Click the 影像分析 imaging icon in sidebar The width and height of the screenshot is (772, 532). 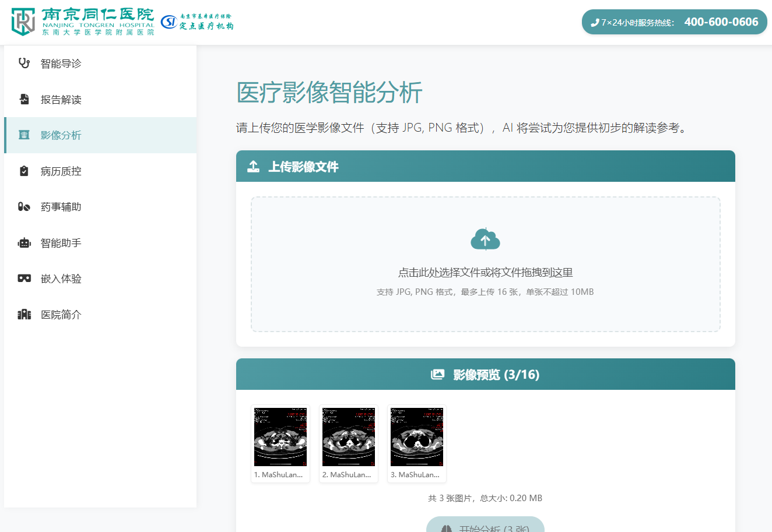click(24, 135)
